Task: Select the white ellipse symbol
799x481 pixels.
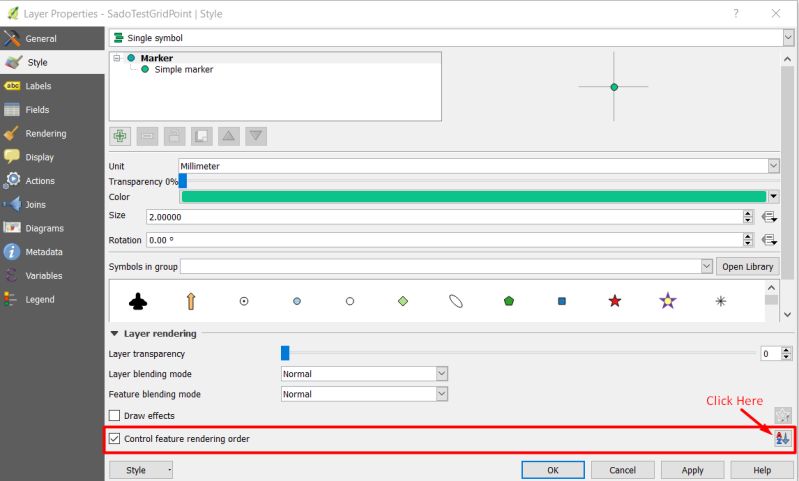Action: (456, 301)
